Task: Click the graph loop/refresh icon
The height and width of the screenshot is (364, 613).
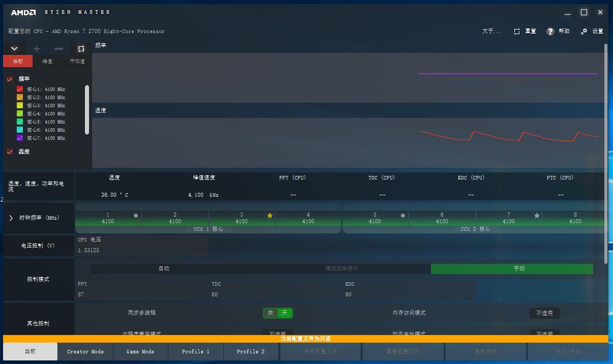Action: [81, 49]
